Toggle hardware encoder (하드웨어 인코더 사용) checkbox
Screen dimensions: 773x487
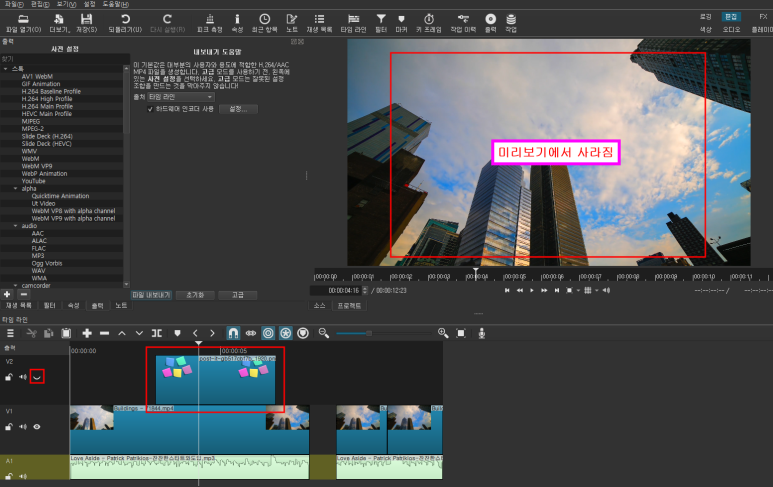150,109
